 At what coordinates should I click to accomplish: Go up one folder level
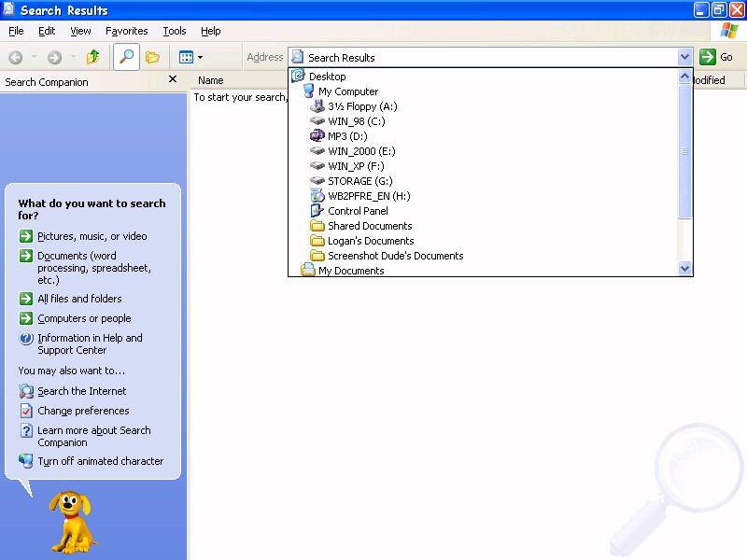click(x=92, y=57)
